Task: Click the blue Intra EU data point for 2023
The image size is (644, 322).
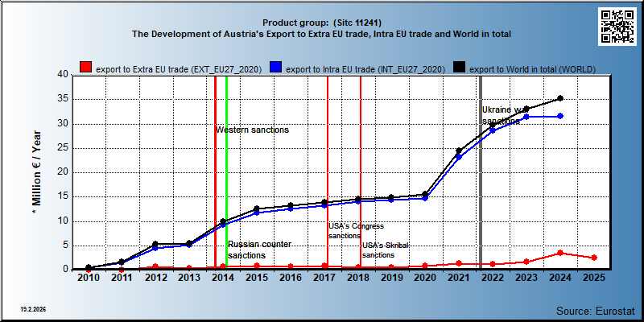Action: pos(526,117)
